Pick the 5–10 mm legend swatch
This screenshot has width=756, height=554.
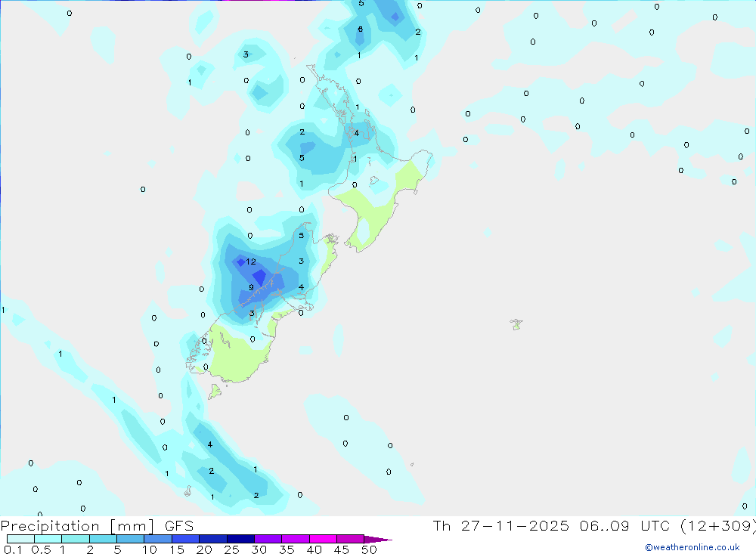(131, 539)
